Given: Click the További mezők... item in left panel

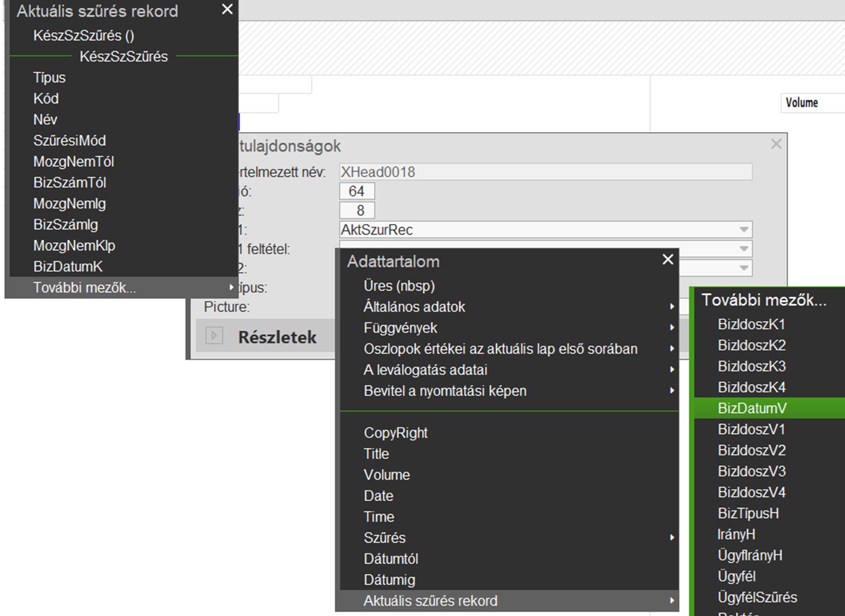Looking at the screenshot, I should (x=85, y=288).
